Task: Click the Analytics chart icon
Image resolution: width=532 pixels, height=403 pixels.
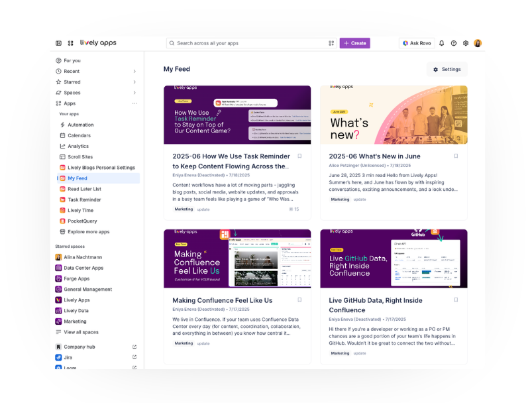Action: point(62,146)
